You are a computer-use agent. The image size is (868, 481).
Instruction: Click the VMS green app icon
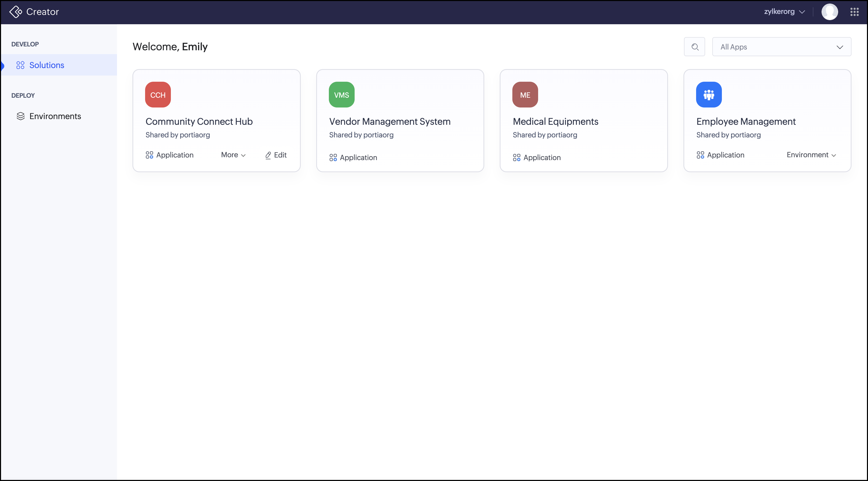[341, 95]
